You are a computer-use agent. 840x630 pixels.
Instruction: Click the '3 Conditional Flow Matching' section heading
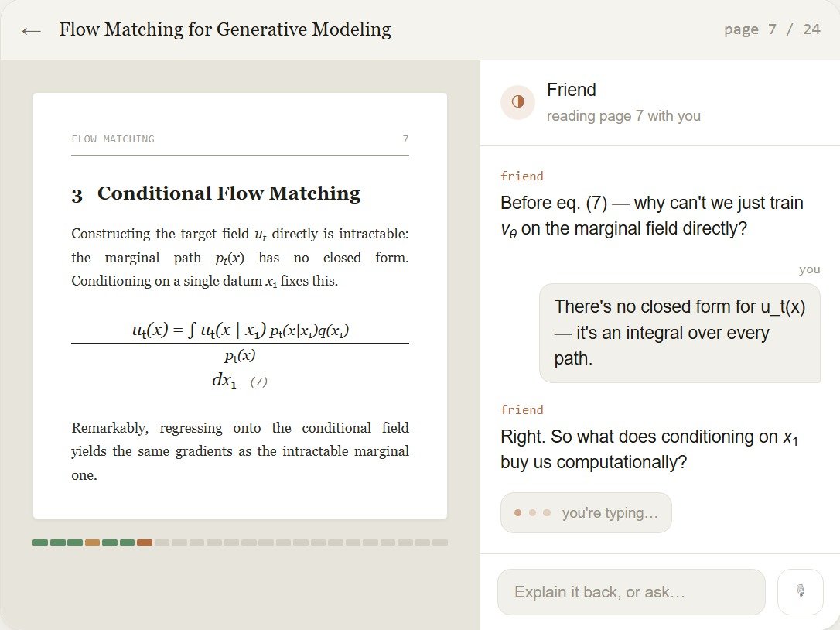[x=216, y=193]
